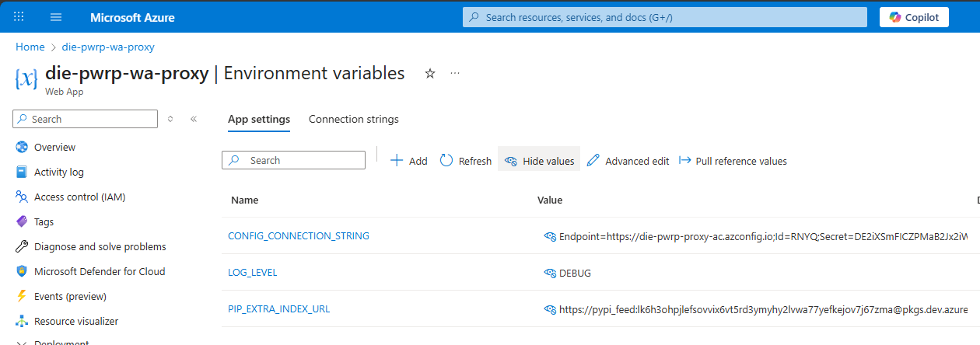980x345 pixels.
Task: Click the Resource visualizer icon
Action: 22,321
